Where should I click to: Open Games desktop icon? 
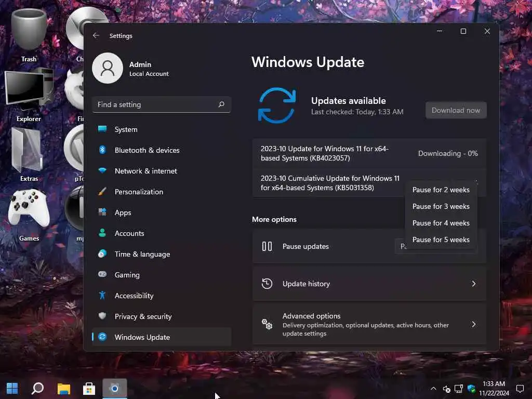[x=29, y=215]
